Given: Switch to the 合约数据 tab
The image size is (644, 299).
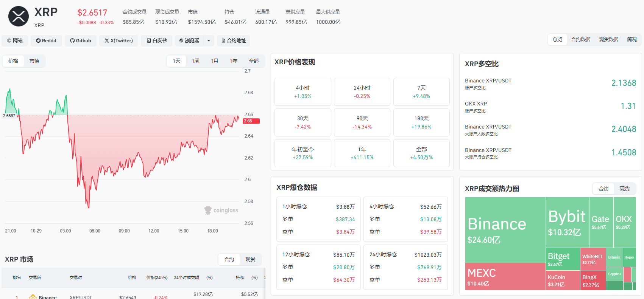Looking at the screenshot, I should coord(580,39).
